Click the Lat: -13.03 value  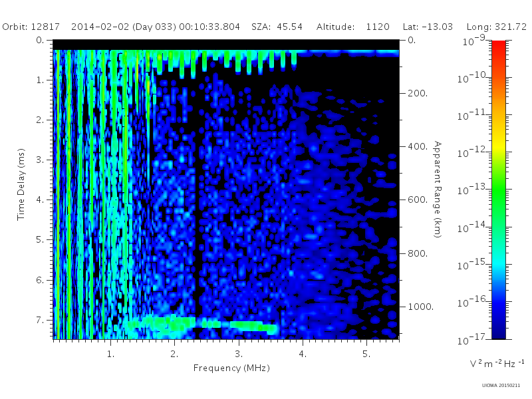(428, 27)
